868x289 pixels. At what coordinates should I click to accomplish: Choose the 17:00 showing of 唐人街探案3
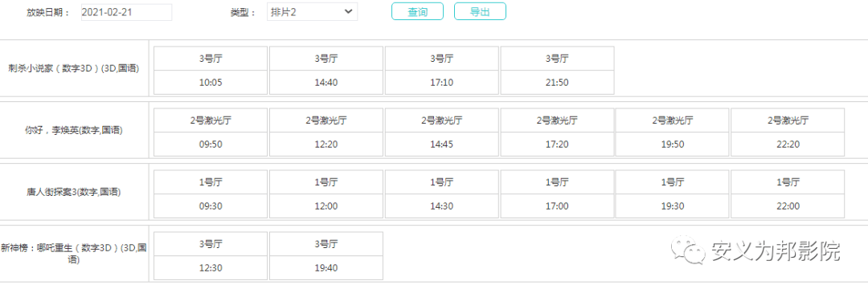[x=557, y=194]
